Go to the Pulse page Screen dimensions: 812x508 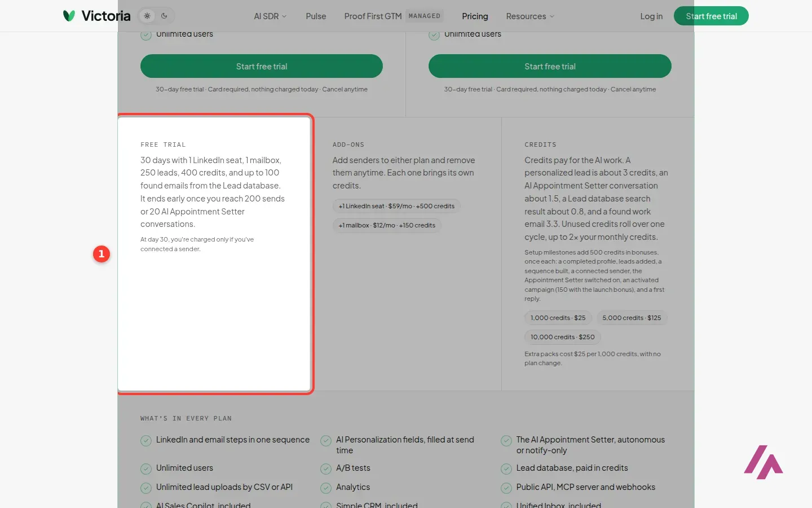point(316,16)
